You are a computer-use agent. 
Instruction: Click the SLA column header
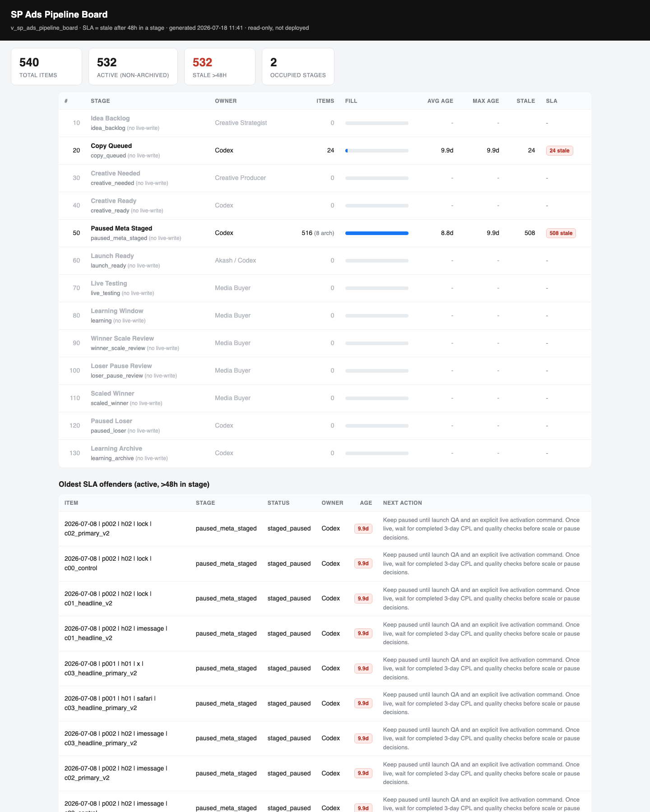tap(552, 101)
